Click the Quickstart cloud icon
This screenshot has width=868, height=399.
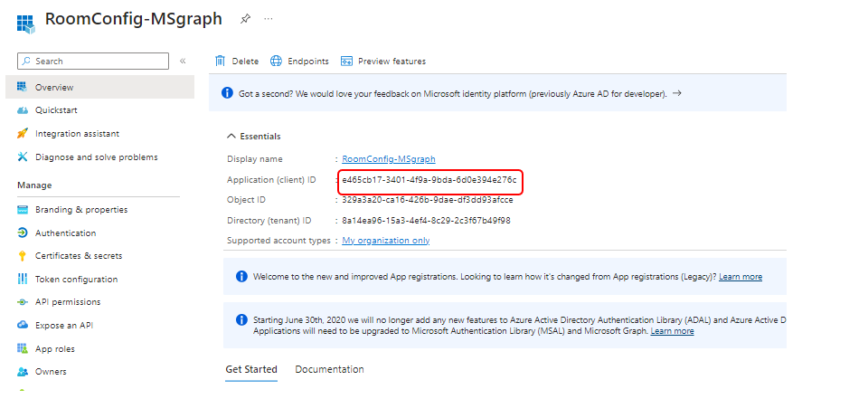[x=22, y=110]
